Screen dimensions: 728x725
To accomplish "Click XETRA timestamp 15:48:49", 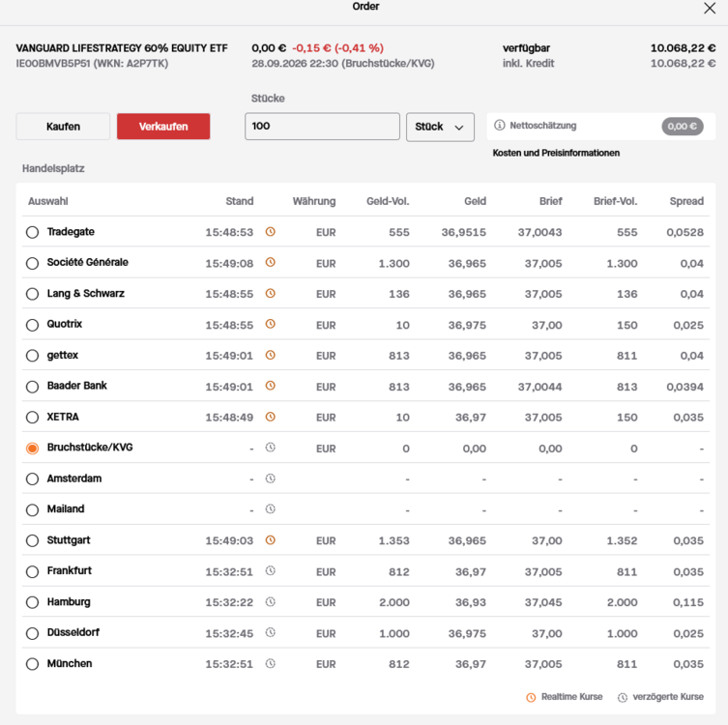I will (229, 418).
